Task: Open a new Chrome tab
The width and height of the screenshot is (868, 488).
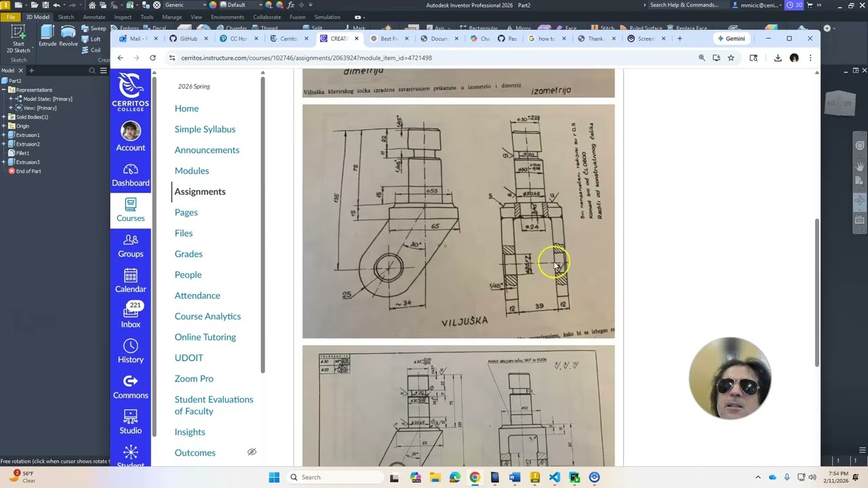Action: point(679,39)
